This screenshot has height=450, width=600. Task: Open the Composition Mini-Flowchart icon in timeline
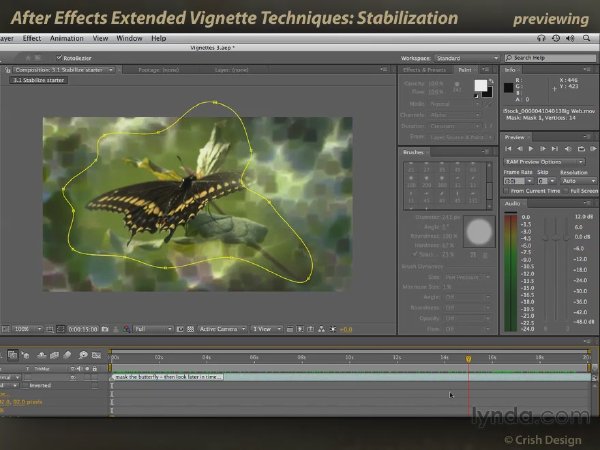(x=13, y=355)
